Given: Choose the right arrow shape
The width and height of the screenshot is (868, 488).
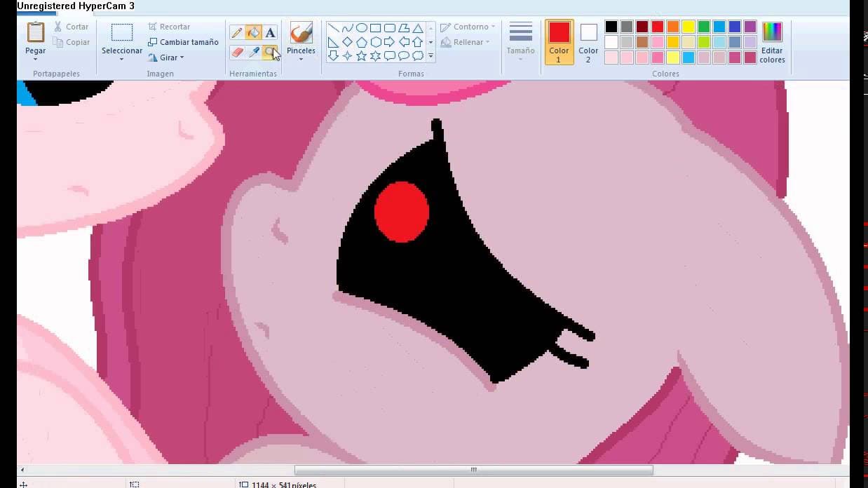Looking at the screenshot, I should coord(390,42).
